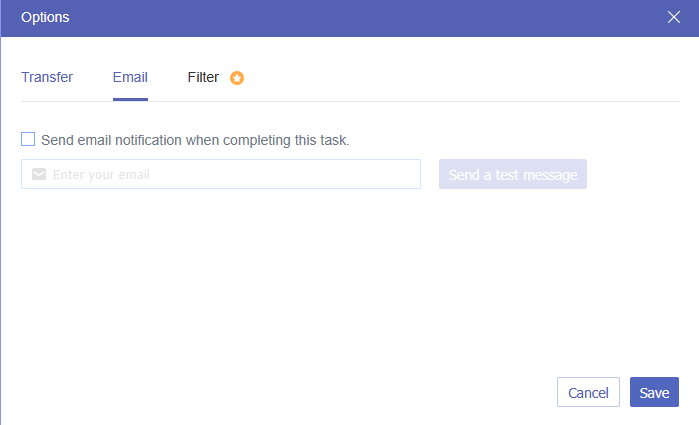The height and width of the screenshot is (425, 699).
Task: Send a test email message
Action: click(513, 174)
